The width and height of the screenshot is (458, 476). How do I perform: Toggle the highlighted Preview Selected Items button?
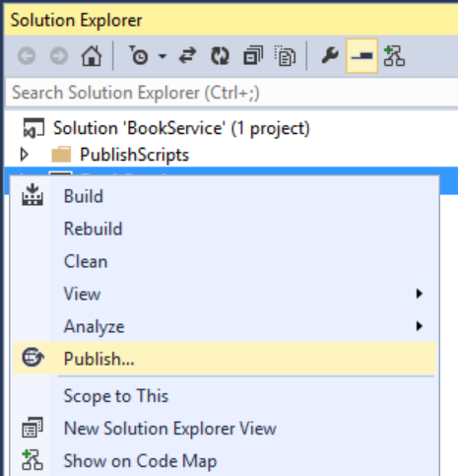(361, 55)
